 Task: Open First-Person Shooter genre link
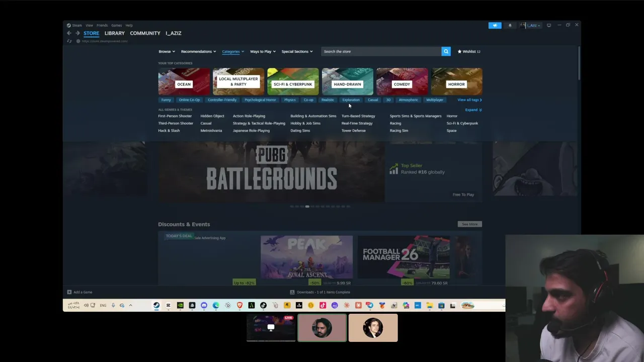point(175,116)
